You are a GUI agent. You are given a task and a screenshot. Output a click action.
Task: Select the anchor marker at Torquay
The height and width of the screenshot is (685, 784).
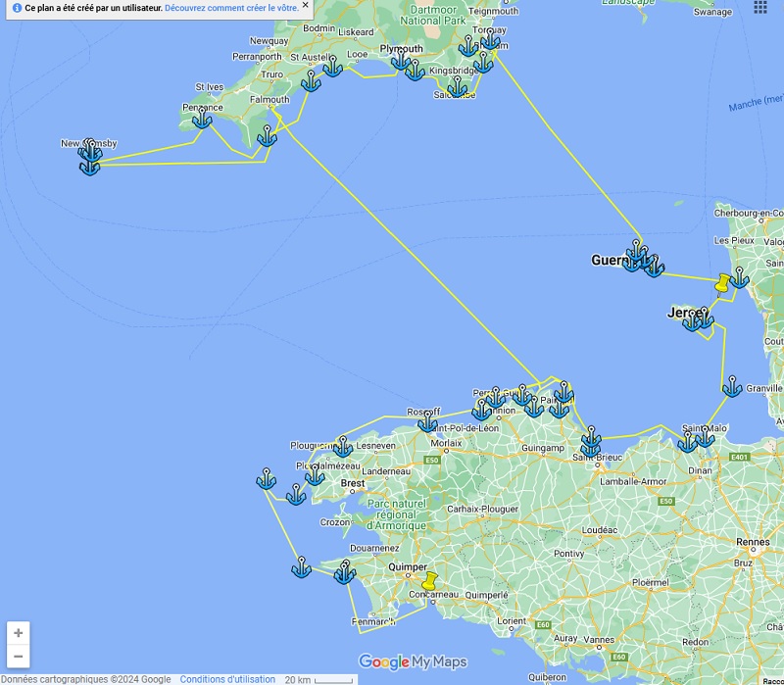click(490, 39)
